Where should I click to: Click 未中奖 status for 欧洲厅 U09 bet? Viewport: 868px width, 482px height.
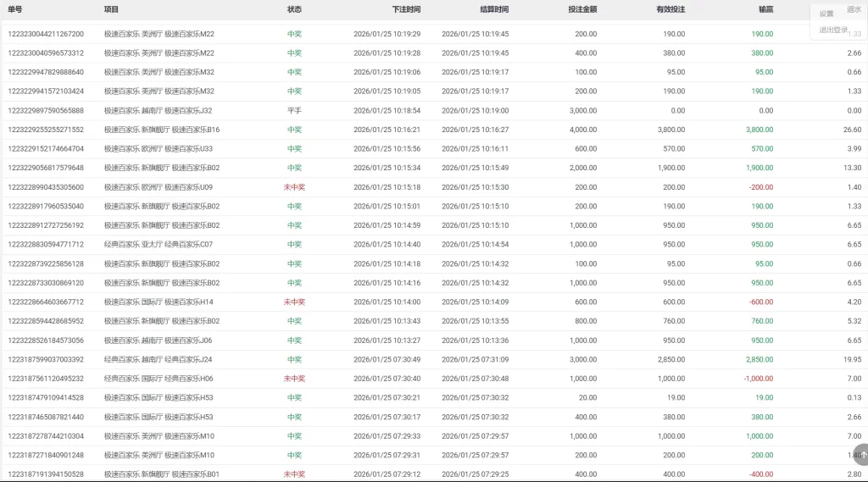point(294,187)
